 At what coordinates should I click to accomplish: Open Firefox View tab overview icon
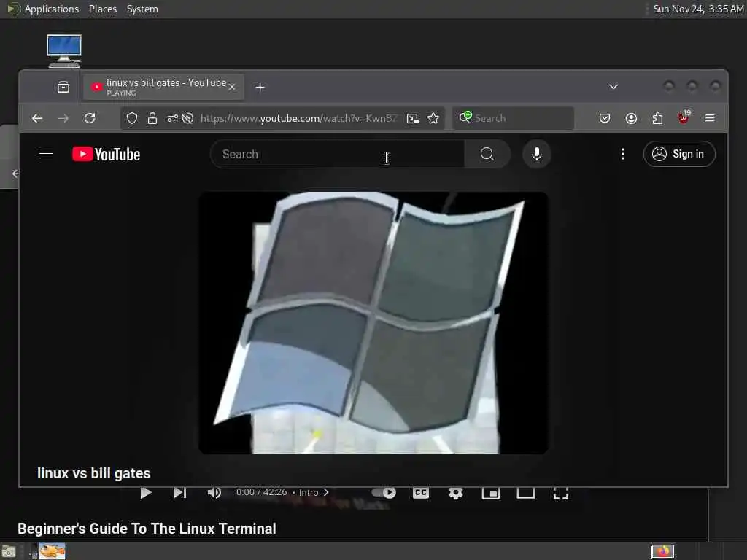pos(63,87)
